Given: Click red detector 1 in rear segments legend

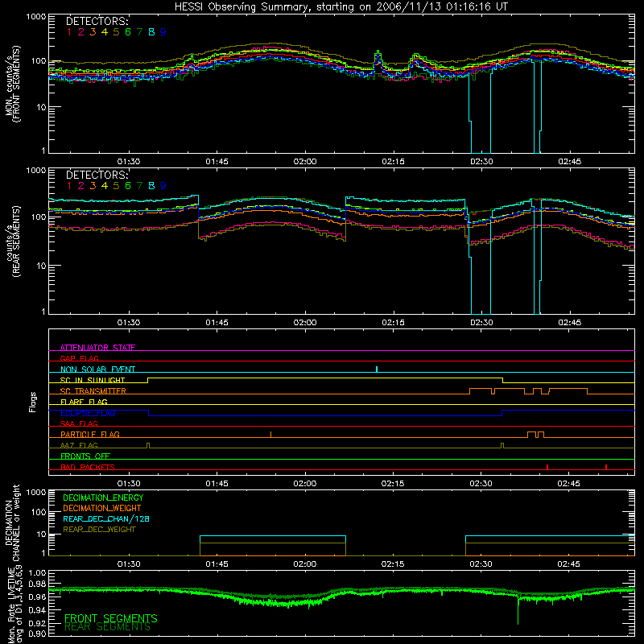Looking at the screenshot, I should pyautogui.click(x=69, y=186).
